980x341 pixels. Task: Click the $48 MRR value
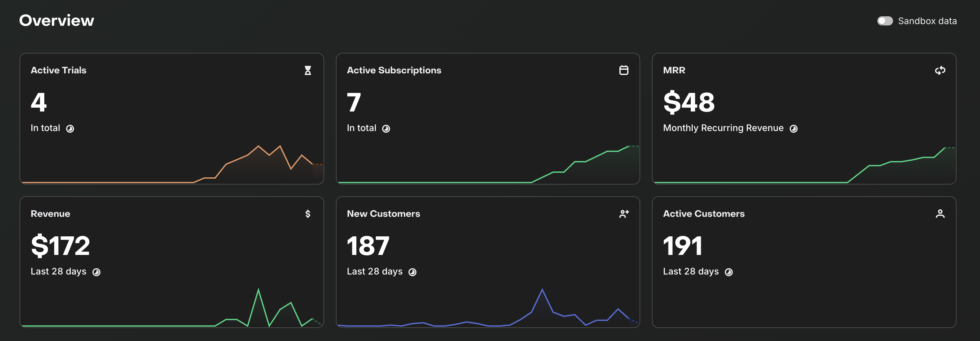click(689, 102)
